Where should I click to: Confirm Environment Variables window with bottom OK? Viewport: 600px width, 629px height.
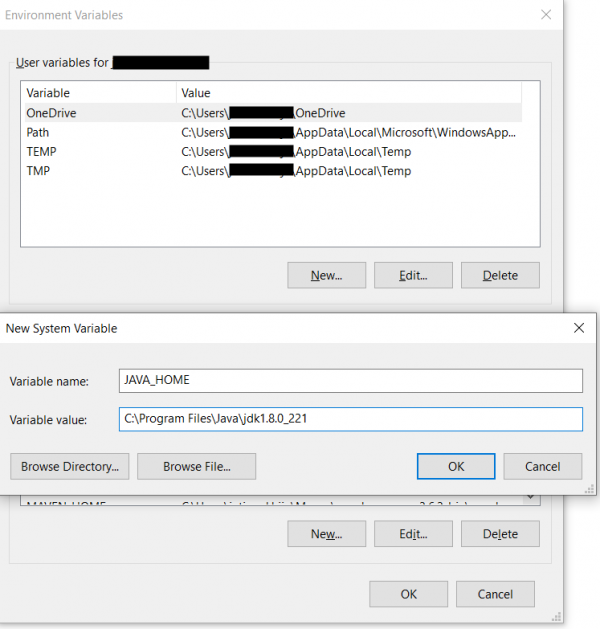[408, 594]
